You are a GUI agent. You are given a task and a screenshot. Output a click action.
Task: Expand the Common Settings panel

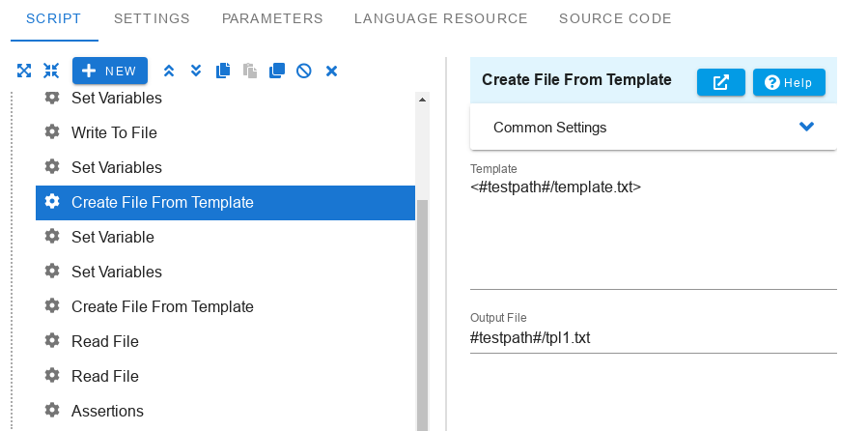coord(654,128)
